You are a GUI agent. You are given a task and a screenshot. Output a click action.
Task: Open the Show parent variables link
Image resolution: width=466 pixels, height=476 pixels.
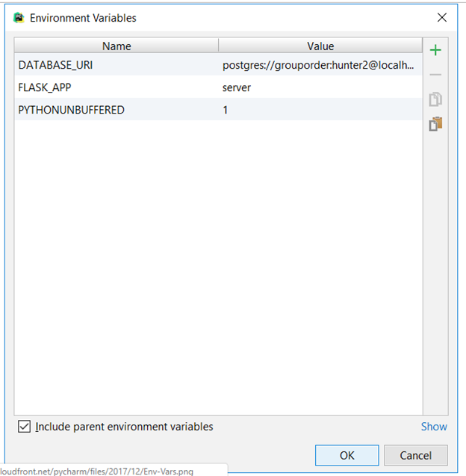coord(433,427)
